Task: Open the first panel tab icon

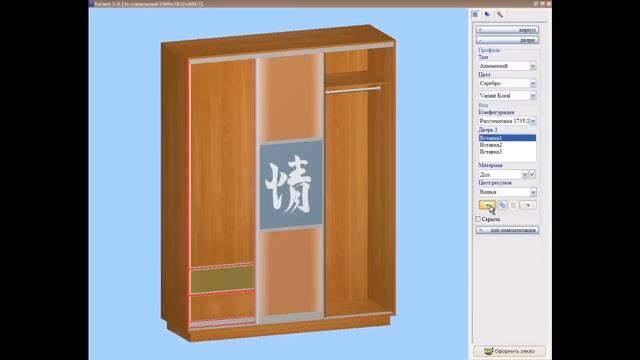Action: (476, 15)
